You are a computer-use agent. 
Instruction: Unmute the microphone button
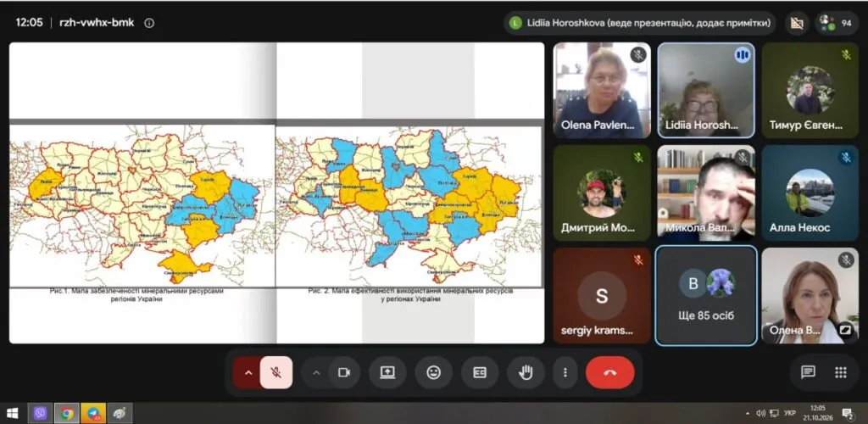275,372
